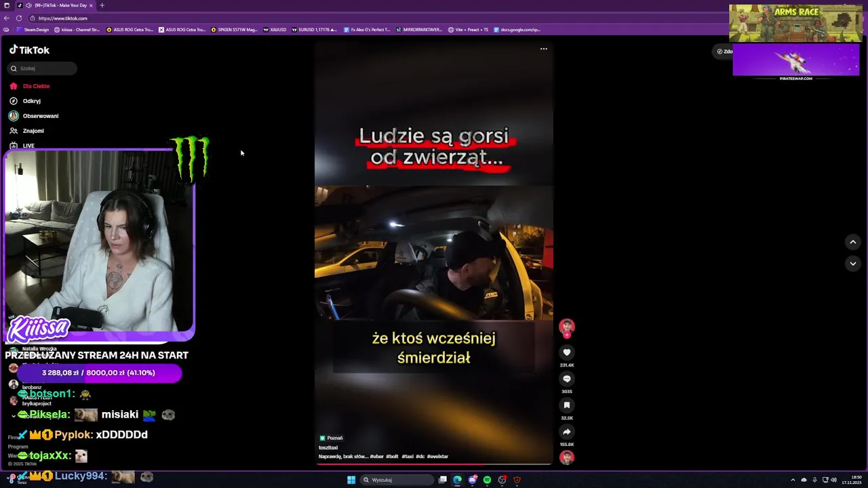Open toszitaxi profile link

point(328,447)
